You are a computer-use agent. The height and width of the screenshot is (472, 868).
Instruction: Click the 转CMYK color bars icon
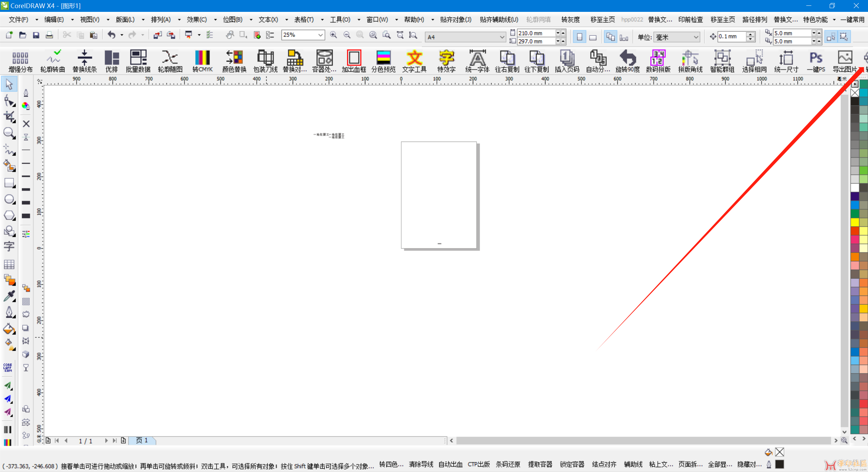pos(202,61)
